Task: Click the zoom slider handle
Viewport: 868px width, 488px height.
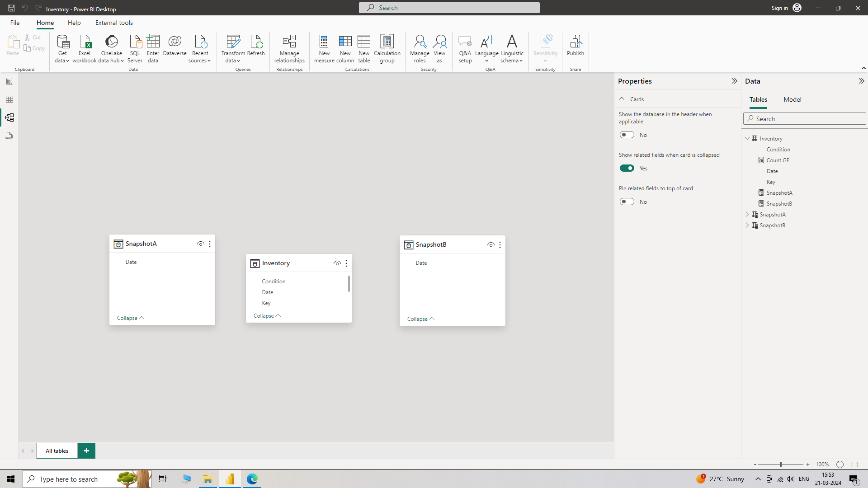Action: pos(780,465)
